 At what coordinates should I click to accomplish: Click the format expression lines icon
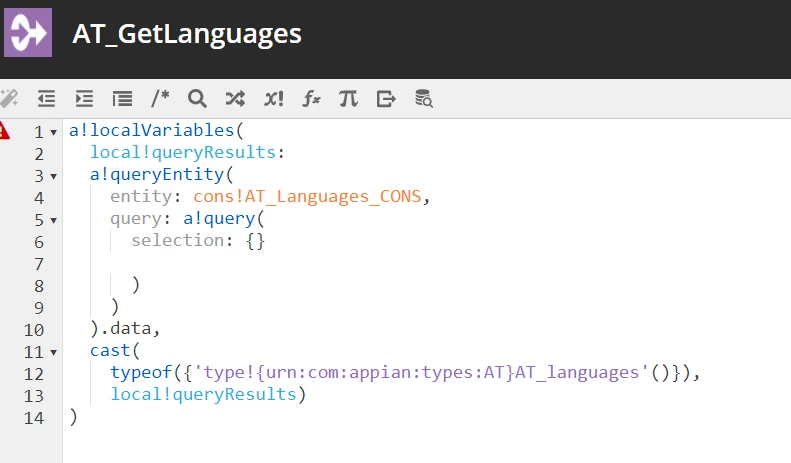122,98
